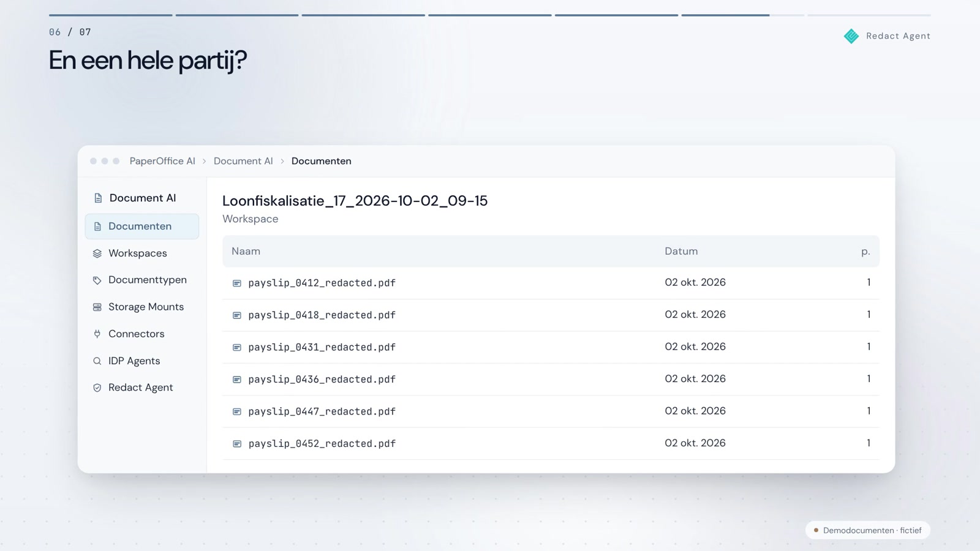This screenshot has width=980, height=551.
Task: Click the Datum column header
Action: click(681, 252)
